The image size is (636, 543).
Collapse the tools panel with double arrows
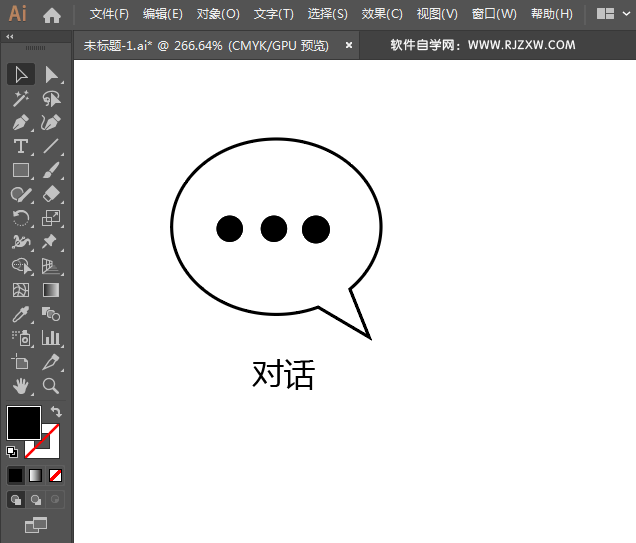(x=10, y=36)
